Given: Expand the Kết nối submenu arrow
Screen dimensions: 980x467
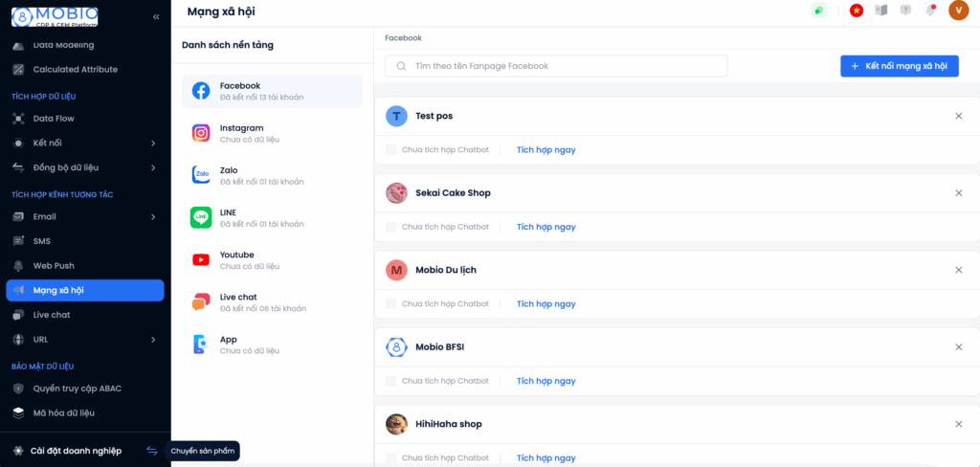Looking at the screenshot, I should tap(153, 144).
